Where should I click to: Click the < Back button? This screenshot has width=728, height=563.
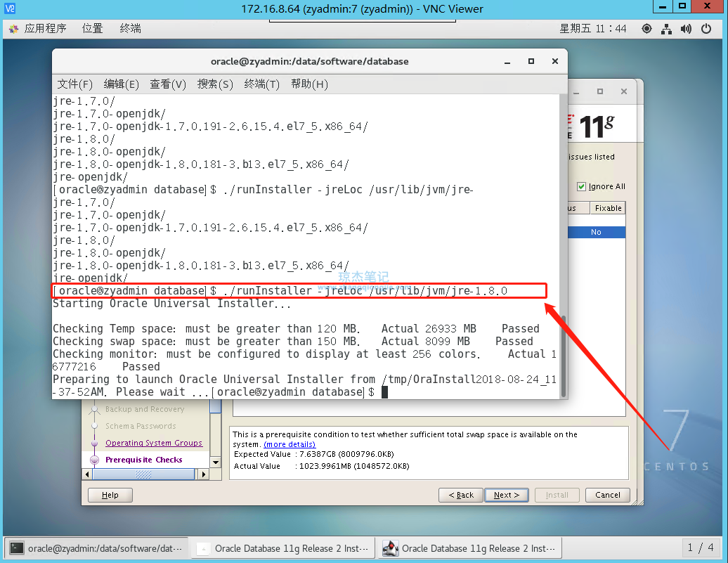click(461, 496)
